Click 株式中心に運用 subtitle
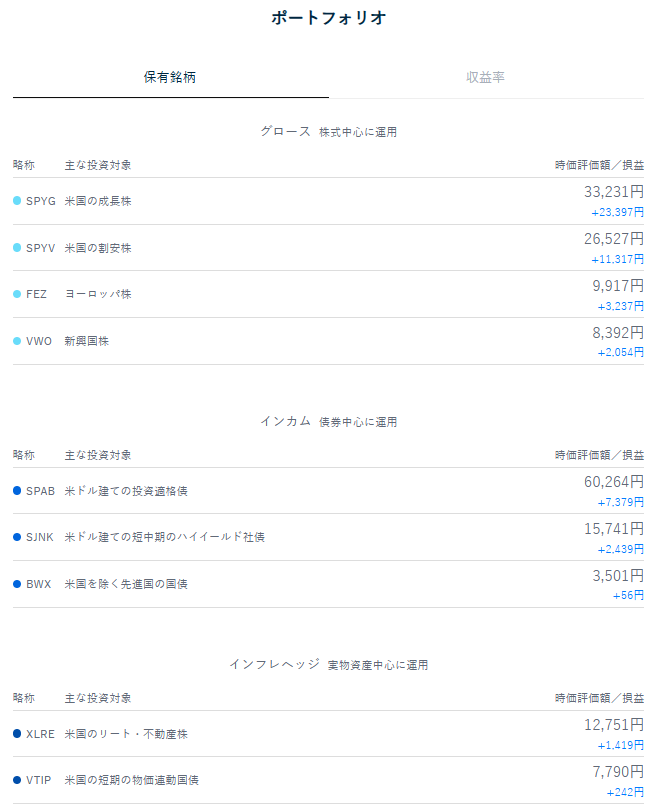 point(358,132)
